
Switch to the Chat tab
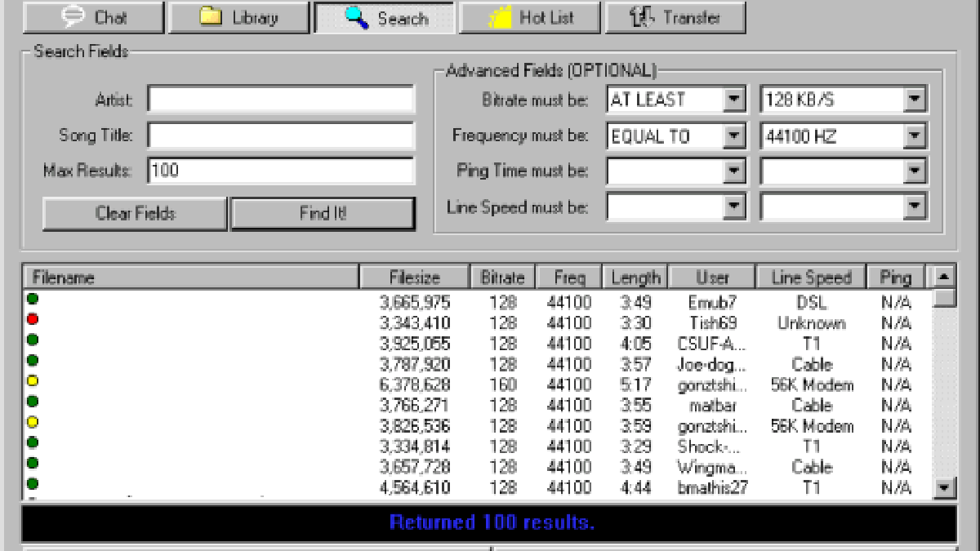point(93,17)
